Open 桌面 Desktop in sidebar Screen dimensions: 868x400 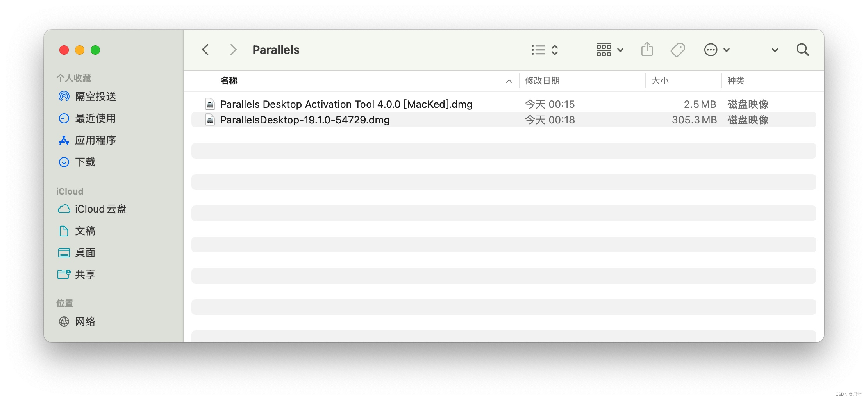coord(77,253)
